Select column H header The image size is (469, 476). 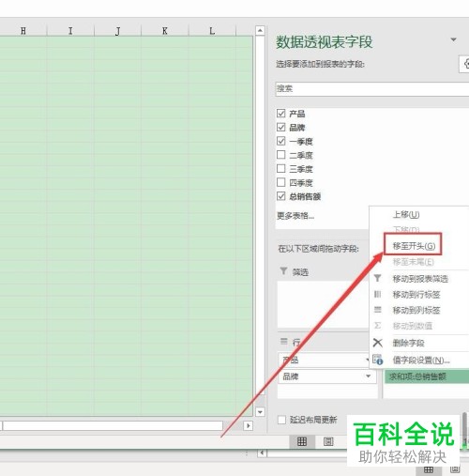click(23, 31)
